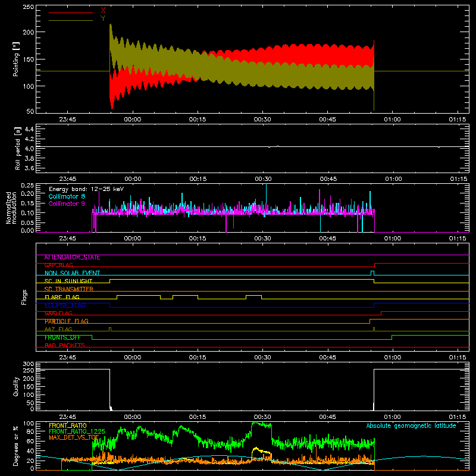The width and height of the screenshot is (476, 476).
Task: Select the SC_IN_SUNLIGHT flag label
Action: tap(68, 281)
